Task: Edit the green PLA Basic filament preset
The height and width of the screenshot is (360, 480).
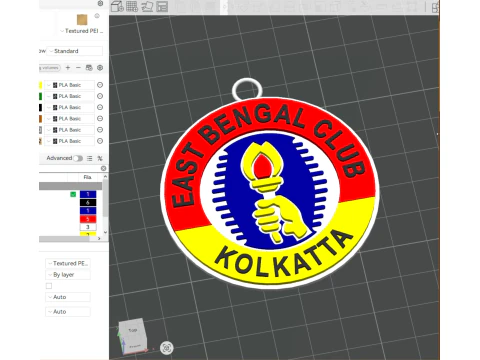Action: click(100, 96)
